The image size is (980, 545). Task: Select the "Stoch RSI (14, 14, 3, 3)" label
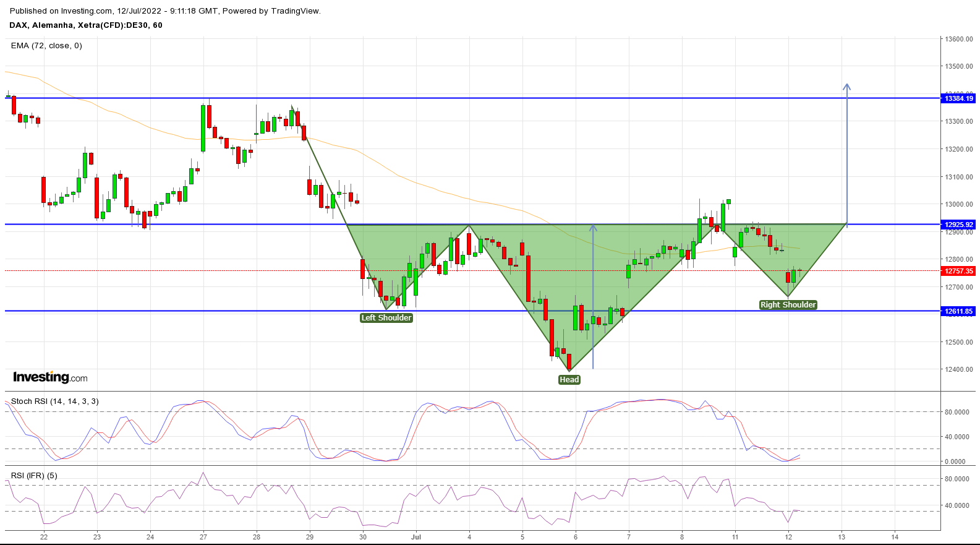[x=55, y=401]
